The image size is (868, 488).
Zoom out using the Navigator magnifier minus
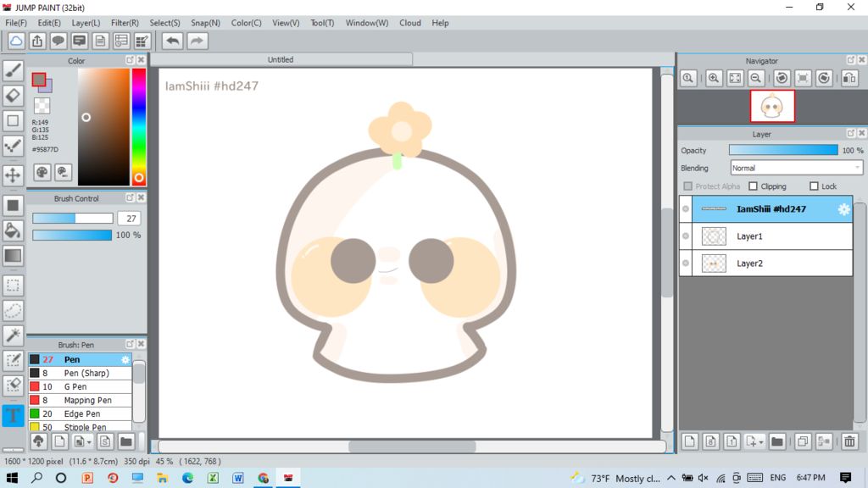pyautogui.click(x=755, y=78)
